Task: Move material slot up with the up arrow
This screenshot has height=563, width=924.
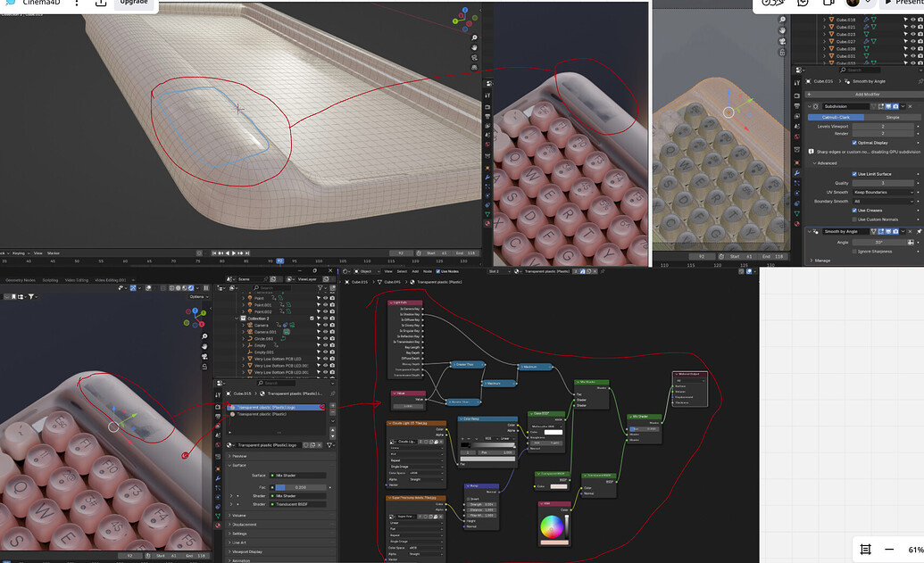Action: pos(332,430)
